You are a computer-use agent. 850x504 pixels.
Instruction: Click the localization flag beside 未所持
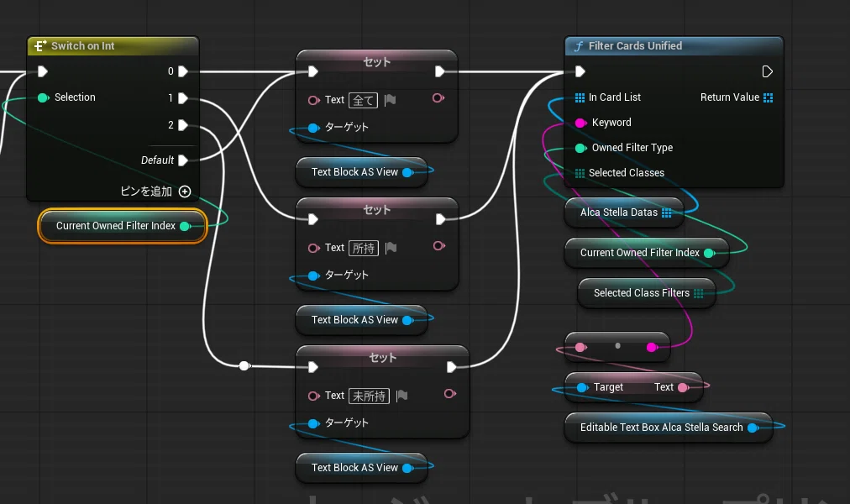401,396
